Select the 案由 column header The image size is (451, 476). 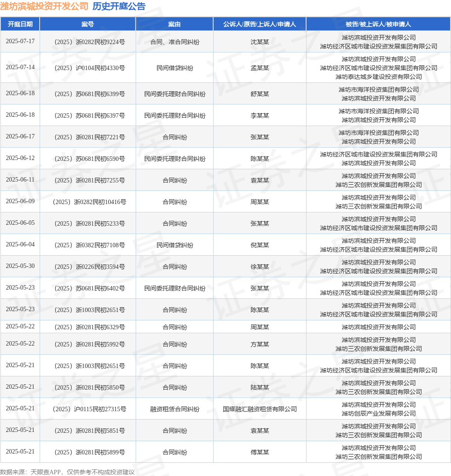[x=174, y=24]
